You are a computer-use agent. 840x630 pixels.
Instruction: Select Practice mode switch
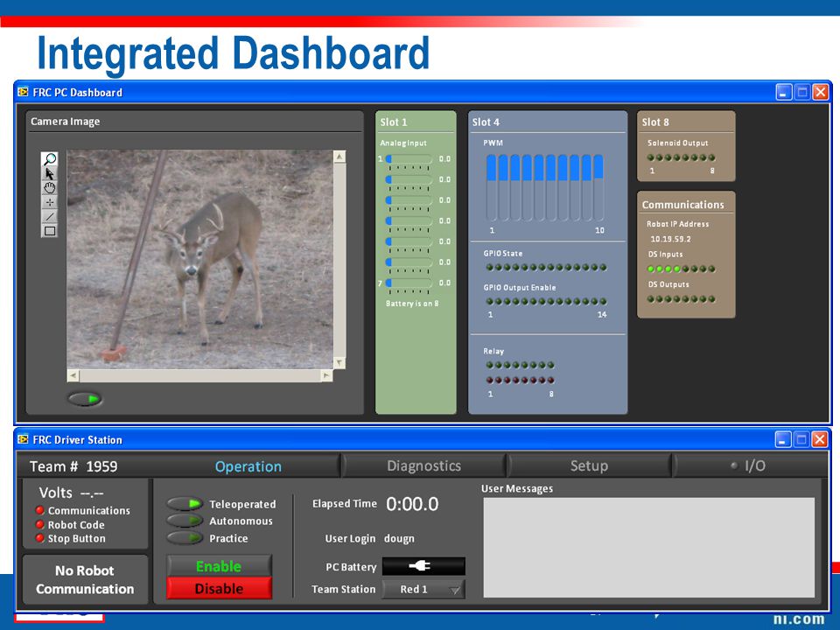(185, 537)
